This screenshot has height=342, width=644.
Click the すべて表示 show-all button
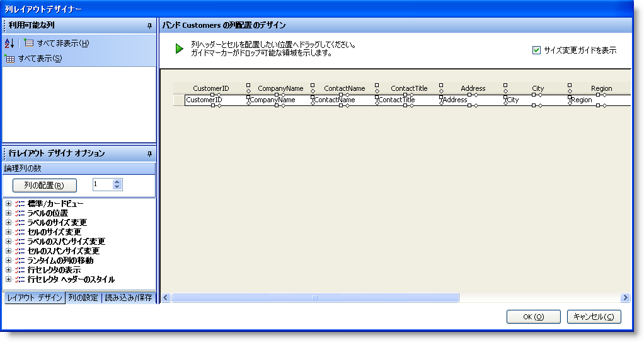point(33,59)
